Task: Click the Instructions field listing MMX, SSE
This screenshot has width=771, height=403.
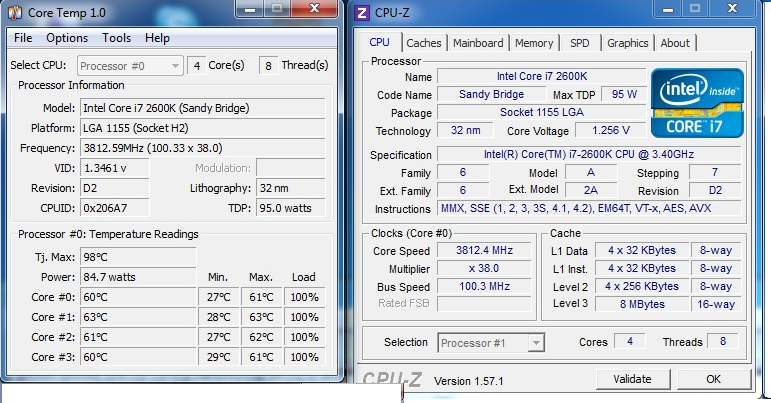Action: (x=589, y=208)
